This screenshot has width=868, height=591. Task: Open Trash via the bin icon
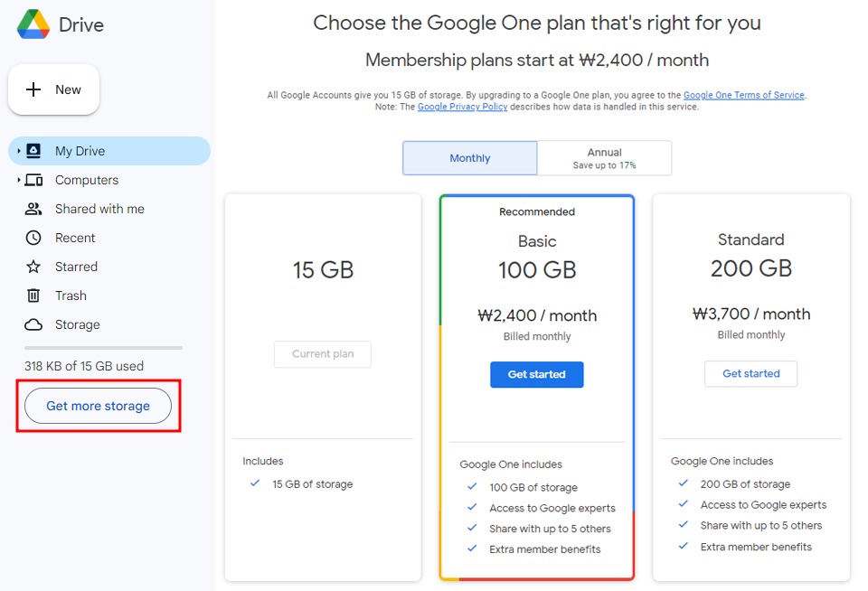[33, 295]
